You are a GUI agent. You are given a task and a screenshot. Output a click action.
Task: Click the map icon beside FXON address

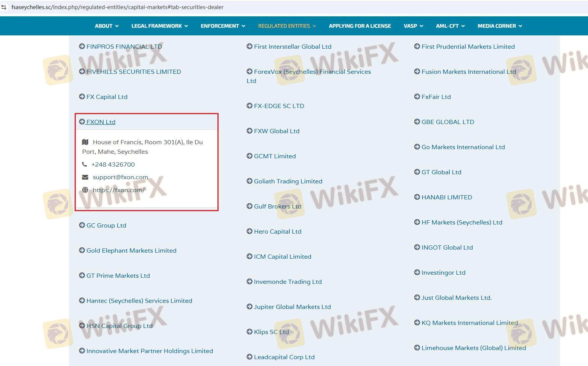85,142
